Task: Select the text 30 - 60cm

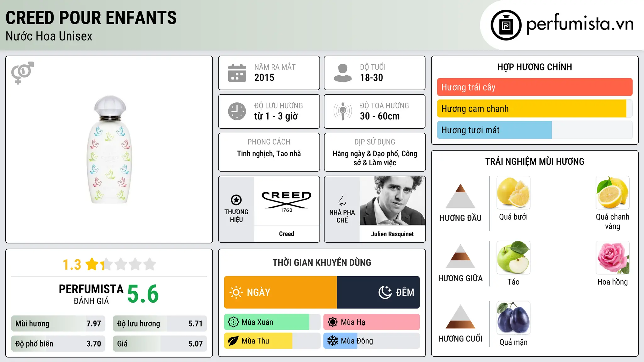Action: [380, 116]
